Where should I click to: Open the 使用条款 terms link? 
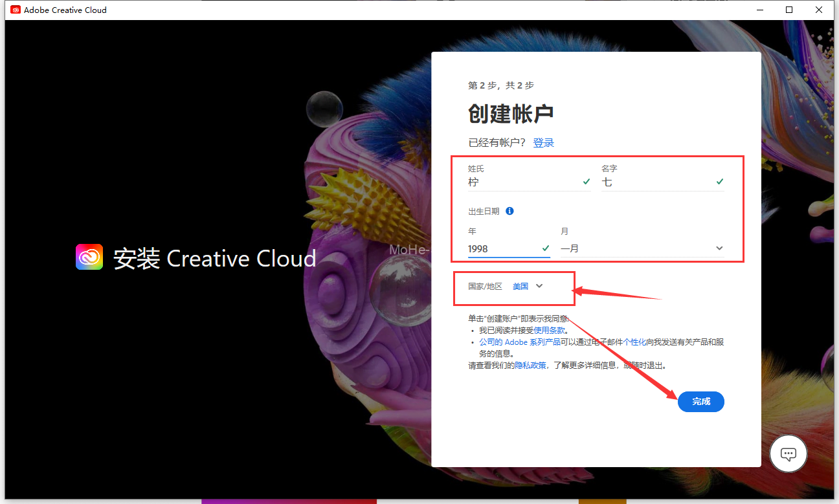pyautogui.click(x=550, y=330)
